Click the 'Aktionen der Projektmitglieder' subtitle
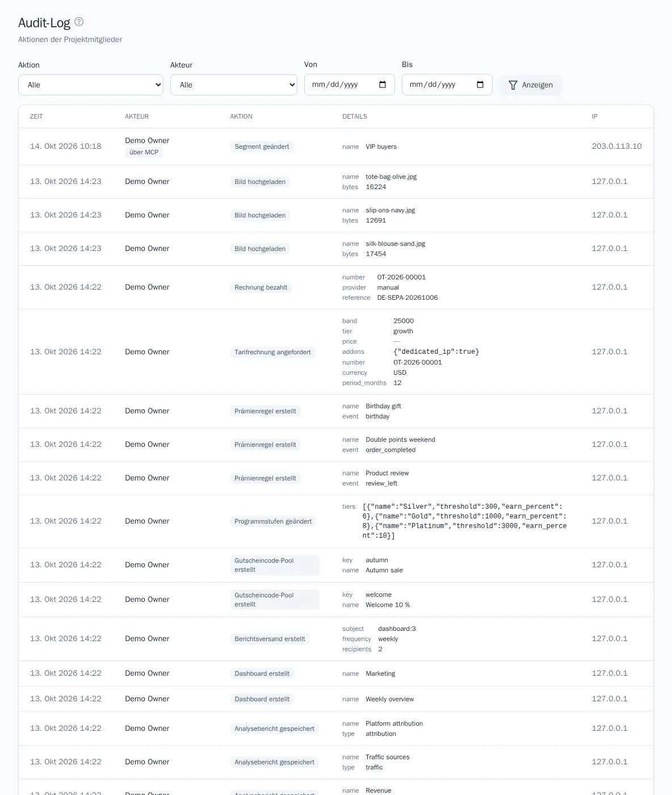Viewport: 672px width, 795px height. (x=70, y=40)
